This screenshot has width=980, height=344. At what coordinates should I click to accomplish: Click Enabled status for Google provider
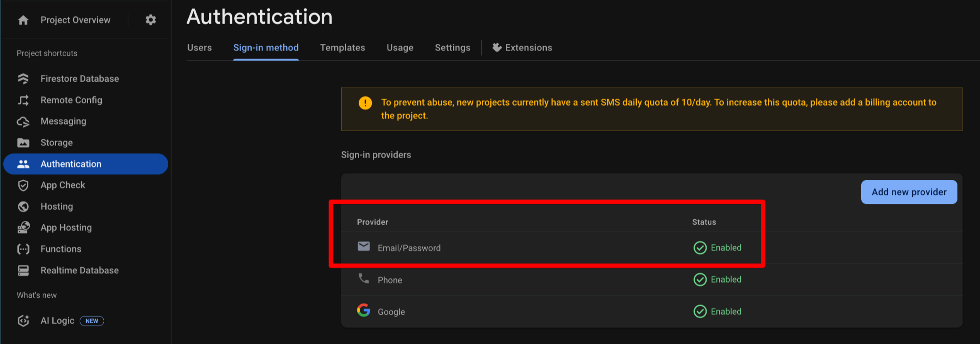pos(717,311)
